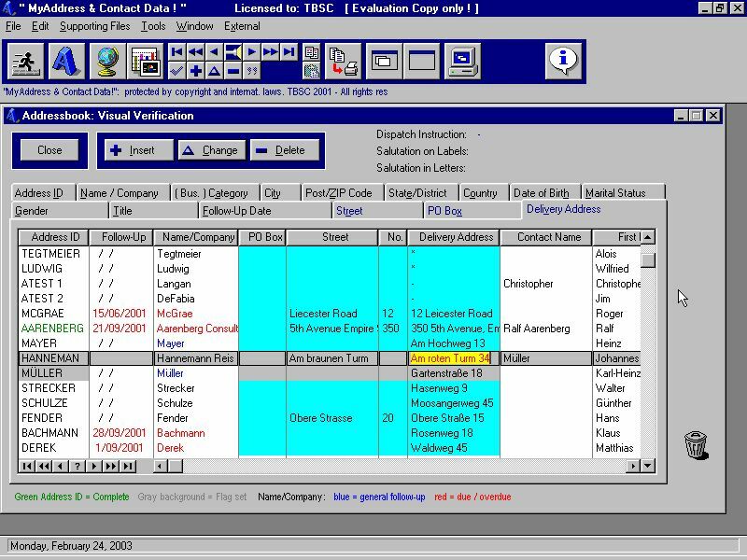Click the No. column header

pyautogui.click(x=393, y=237)
